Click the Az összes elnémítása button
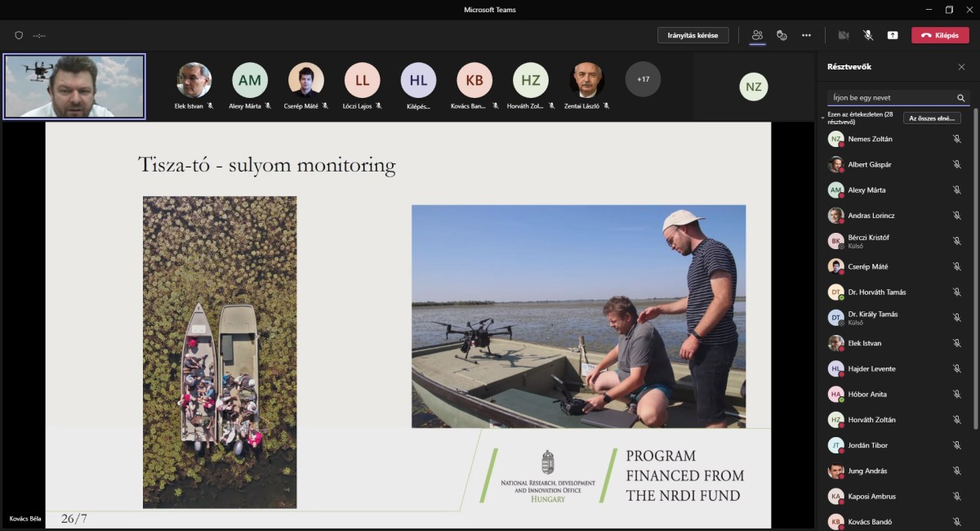 pos(932,118)
